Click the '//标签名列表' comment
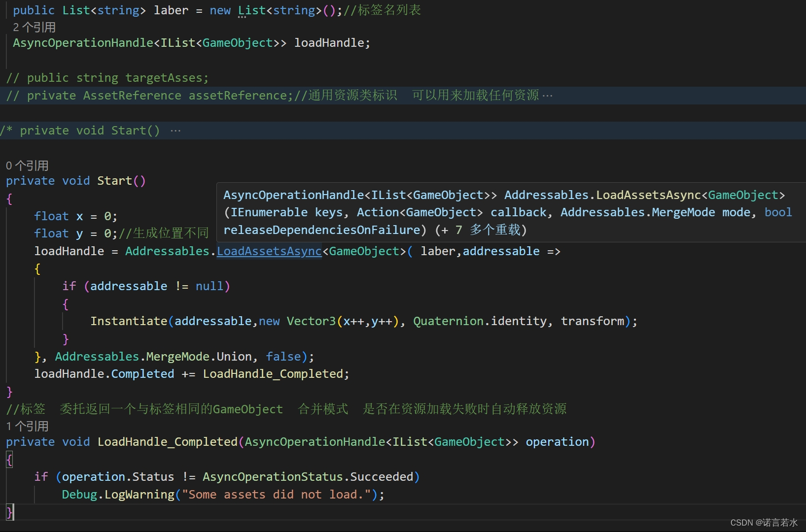 (383, 10)
